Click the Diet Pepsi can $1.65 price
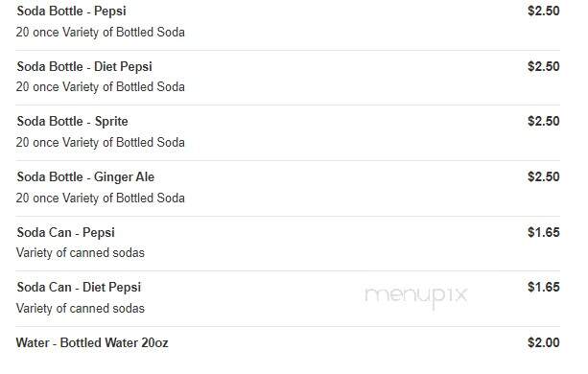This screenshot has height=374, width=588. click(543, 287)
